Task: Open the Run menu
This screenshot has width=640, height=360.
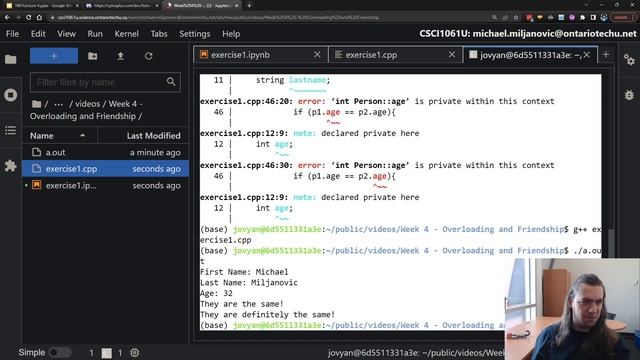Action: [95, 34]
